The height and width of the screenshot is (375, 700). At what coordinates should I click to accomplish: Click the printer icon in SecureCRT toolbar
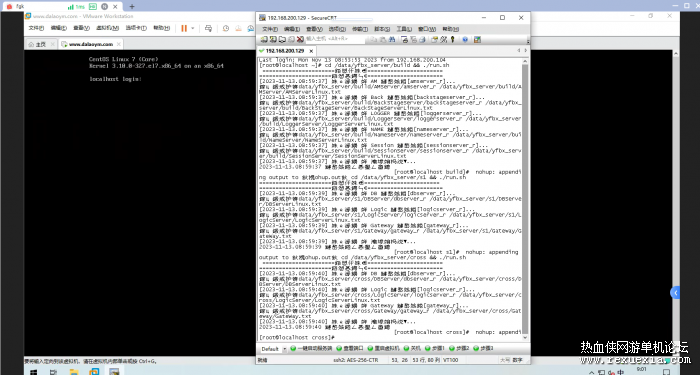tap(422, 39)
